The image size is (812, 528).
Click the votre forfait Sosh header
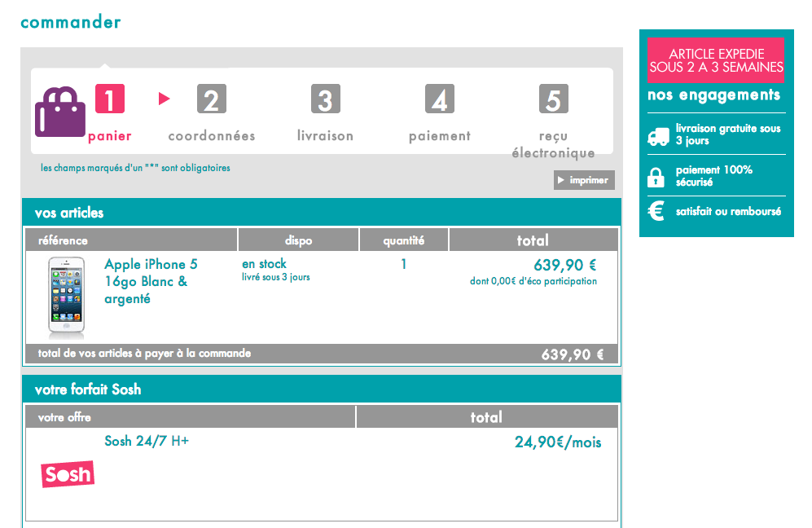(321, 389)
